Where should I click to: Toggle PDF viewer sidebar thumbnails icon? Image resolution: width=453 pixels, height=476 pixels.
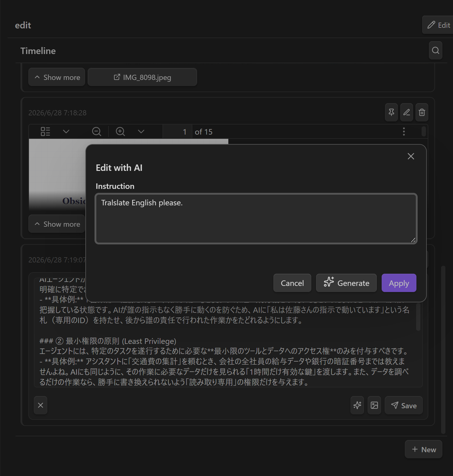[x=45, y=132]
